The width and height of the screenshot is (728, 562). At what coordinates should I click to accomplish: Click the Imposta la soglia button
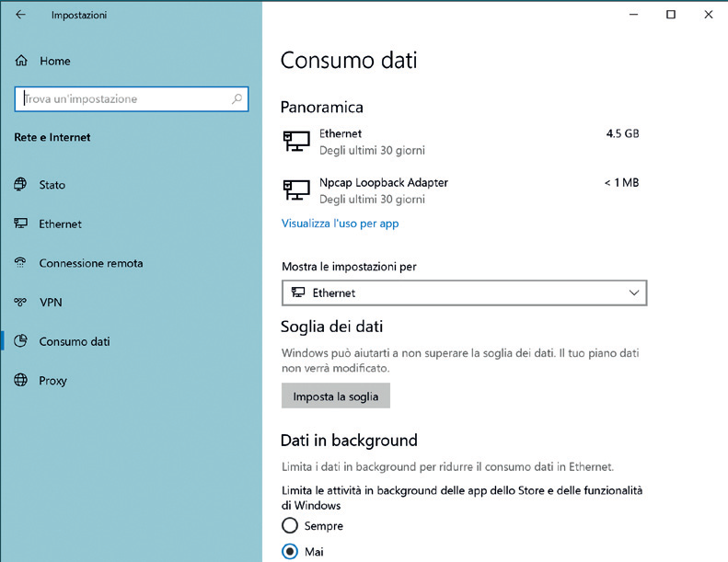pyautogui.click(x=336, y=396)
